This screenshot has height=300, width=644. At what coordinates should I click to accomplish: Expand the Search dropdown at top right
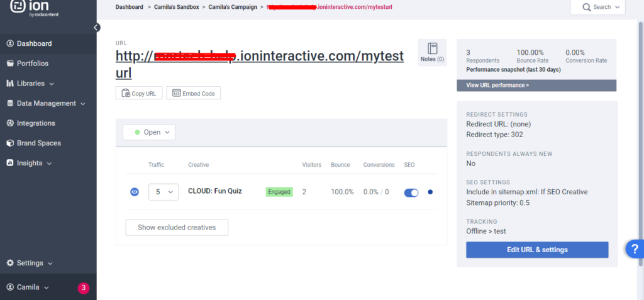click(597, 7)
